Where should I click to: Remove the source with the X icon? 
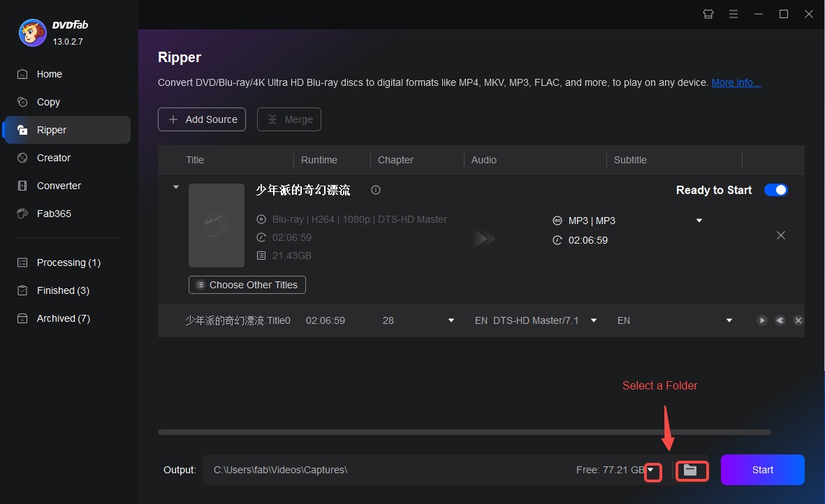point(781,235)
